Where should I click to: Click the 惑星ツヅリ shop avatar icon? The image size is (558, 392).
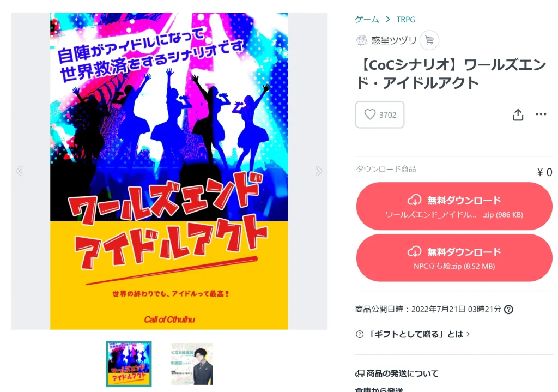[362, 40]
